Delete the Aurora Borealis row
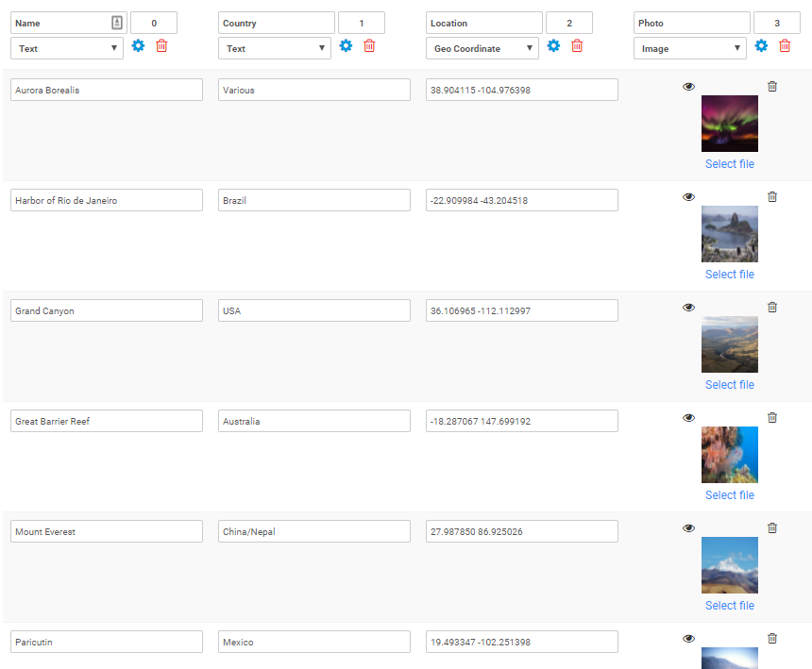The height and width of the screenshot is (669, 812). click(x=772, y=87)
